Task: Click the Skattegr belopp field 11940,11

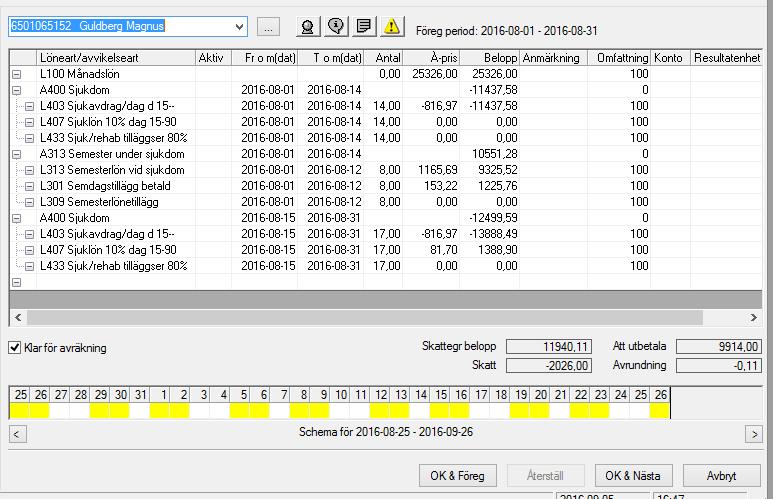Action: coord(549,347)
